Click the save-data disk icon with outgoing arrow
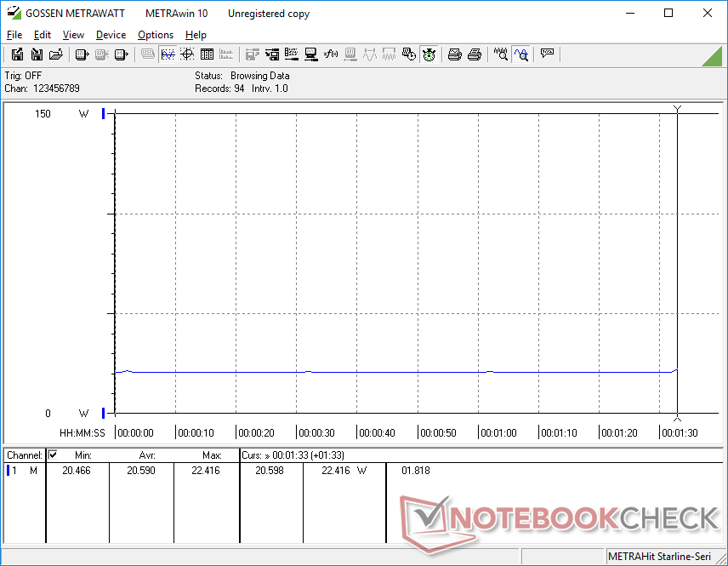 click(x=17, y=54)
